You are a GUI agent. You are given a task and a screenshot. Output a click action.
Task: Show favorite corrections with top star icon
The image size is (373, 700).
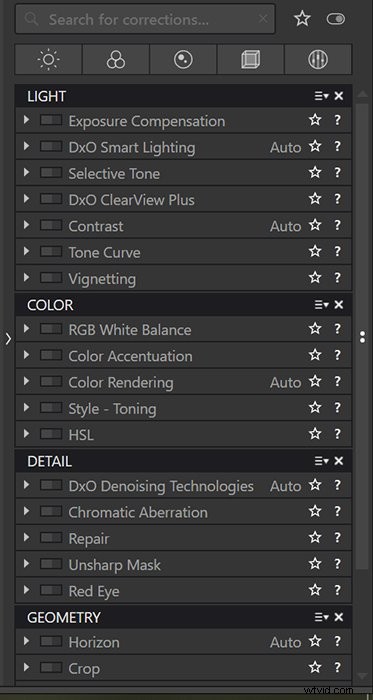click(302, 19)
